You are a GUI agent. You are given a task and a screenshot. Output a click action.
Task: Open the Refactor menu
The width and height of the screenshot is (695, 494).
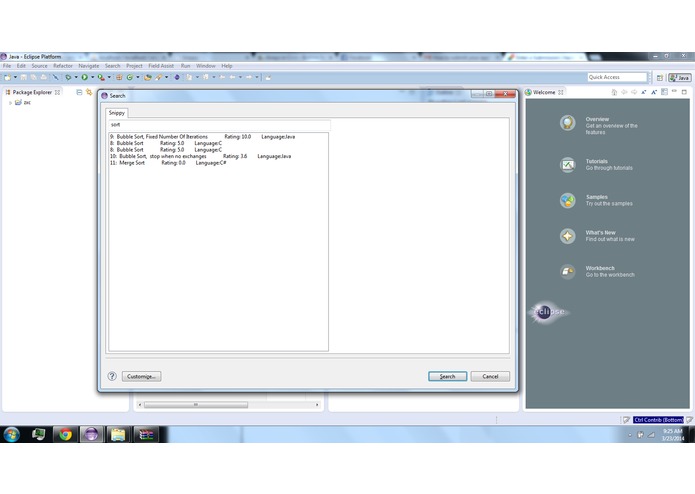pos(62,66)
